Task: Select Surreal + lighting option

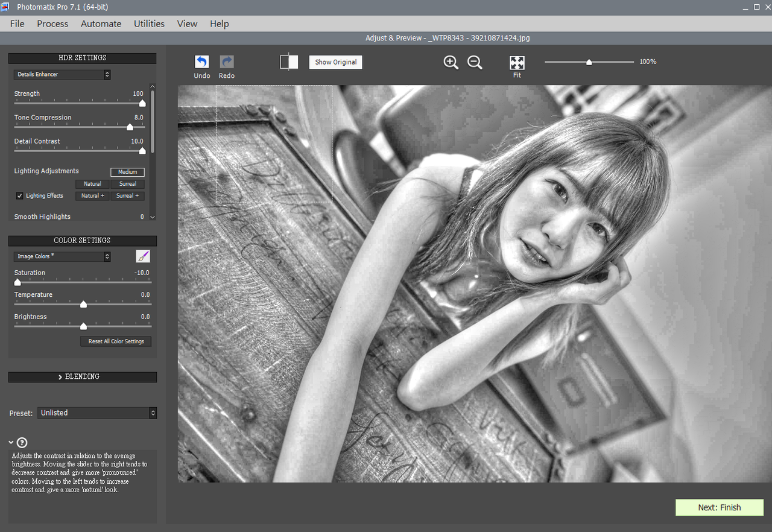Action: pyautogui.click(x=127, y=196)
